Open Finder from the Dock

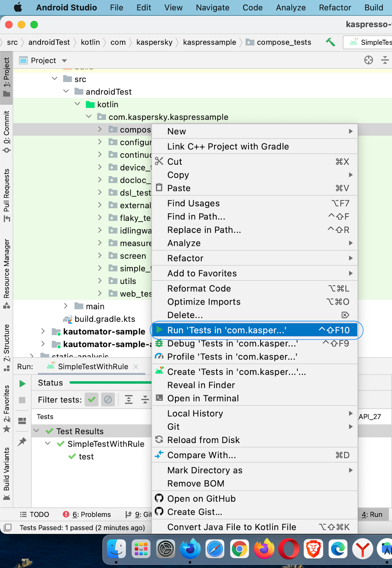point(116,549)
